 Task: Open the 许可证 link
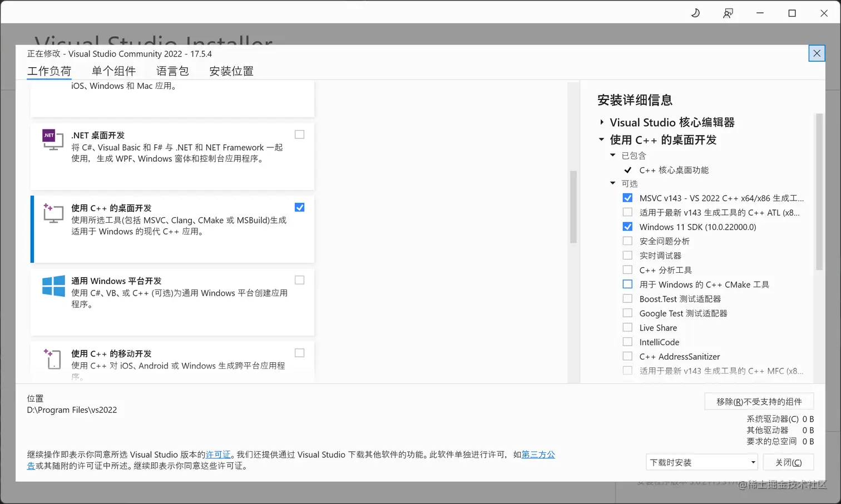pyautogui.click(x=218, y=454)
